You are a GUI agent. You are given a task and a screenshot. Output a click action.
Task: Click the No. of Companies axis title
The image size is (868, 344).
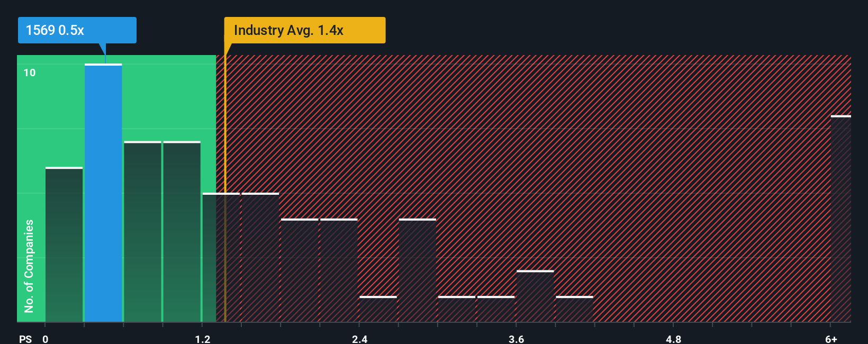29,266
